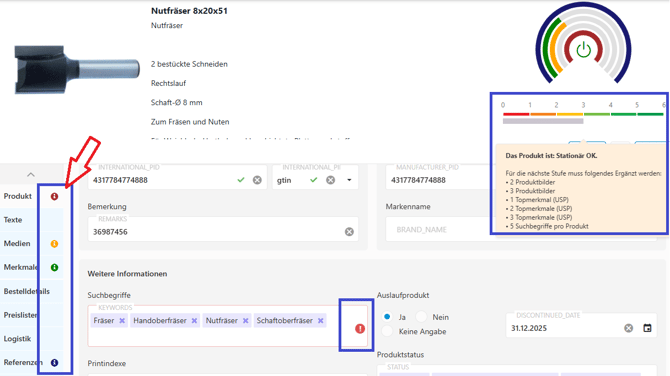Click the text Zum Fräsen und Nuten
The width and height of the screenshot is (670, 376).
point(190,122)
